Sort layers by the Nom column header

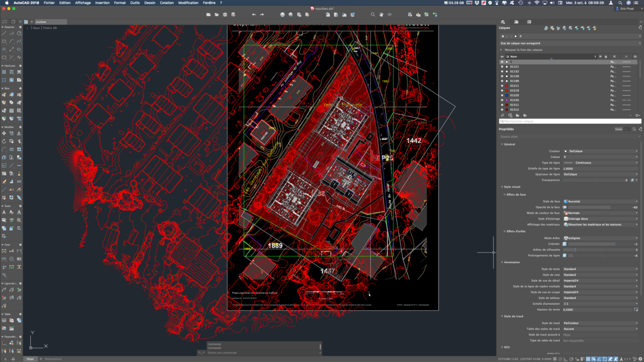(551, 57)
